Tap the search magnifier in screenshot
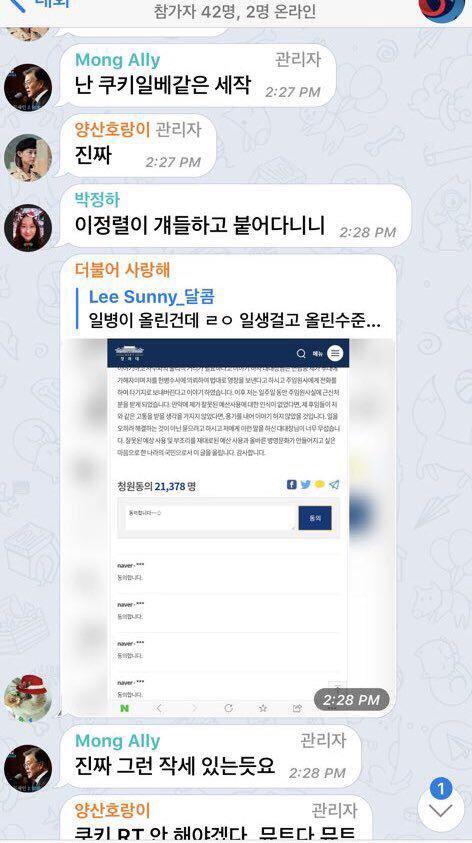The image size is (472, 843). click(x=301, y=354)
